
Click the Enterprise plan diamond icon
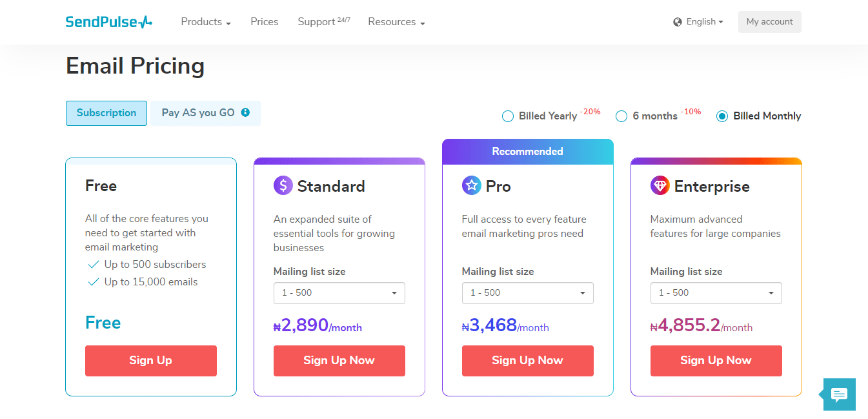click(660, 186)
